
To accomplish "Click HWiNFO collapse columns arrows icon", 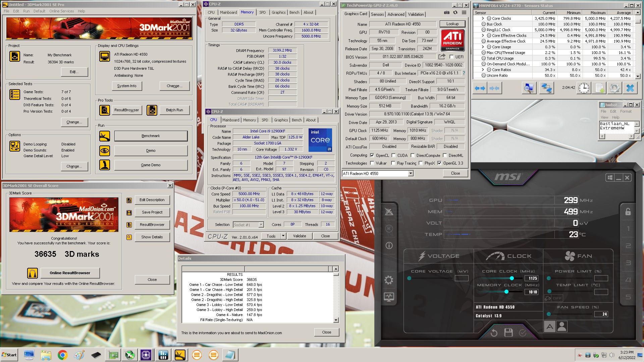I will 494,88.
